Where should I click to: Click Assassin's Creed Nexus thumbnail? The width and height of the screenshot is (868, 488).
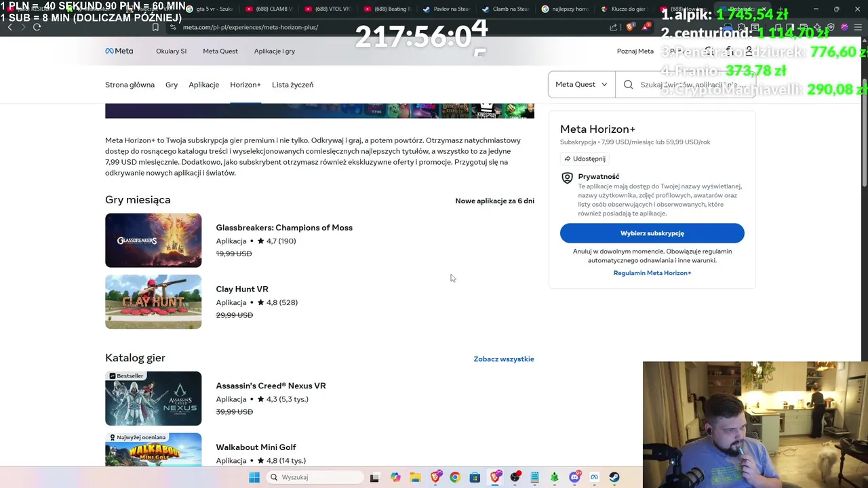tap(153, 399)
